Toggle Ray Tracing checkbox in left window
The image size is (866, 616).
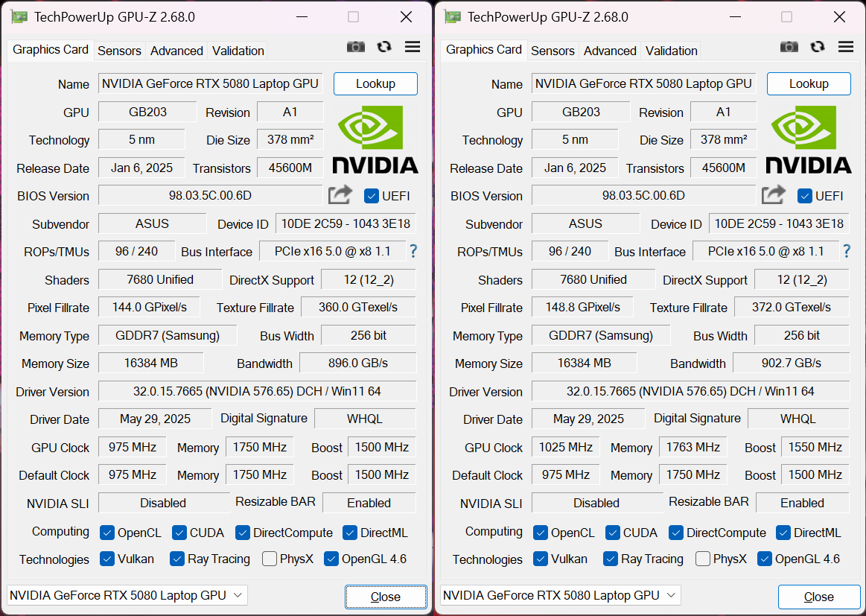pyautogui.click(x=176, y=559)
